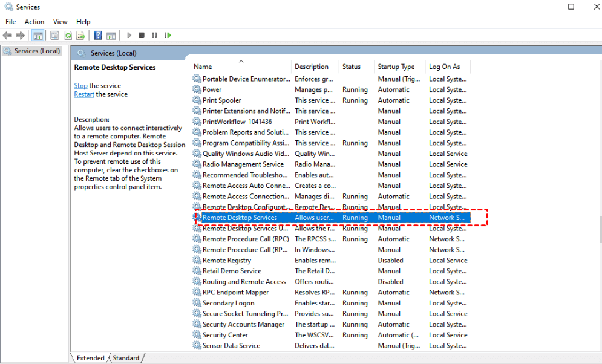The height and width of the screenshot is (364, 602).
Task: Open the Help toolbar icon
Action: pyautogui.click(x=98, y=36)
